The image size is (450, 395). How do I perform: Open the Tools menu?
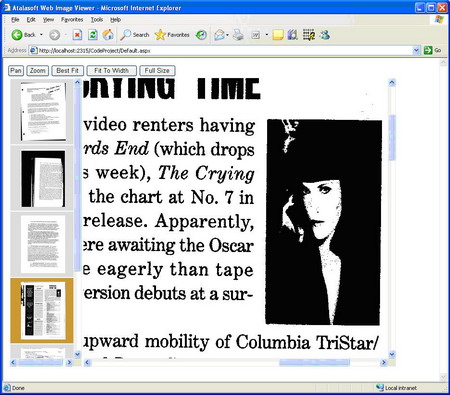(97, 20)
